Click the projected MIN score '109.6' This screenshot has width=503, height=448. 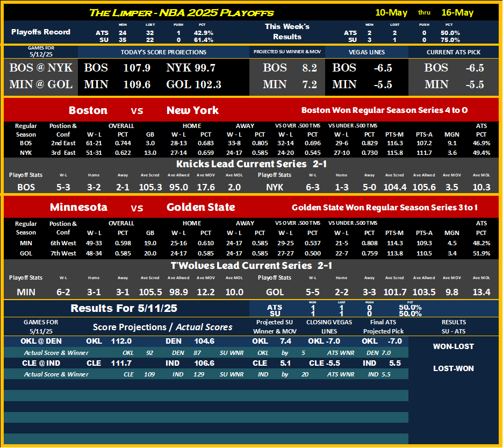(137, 84)
